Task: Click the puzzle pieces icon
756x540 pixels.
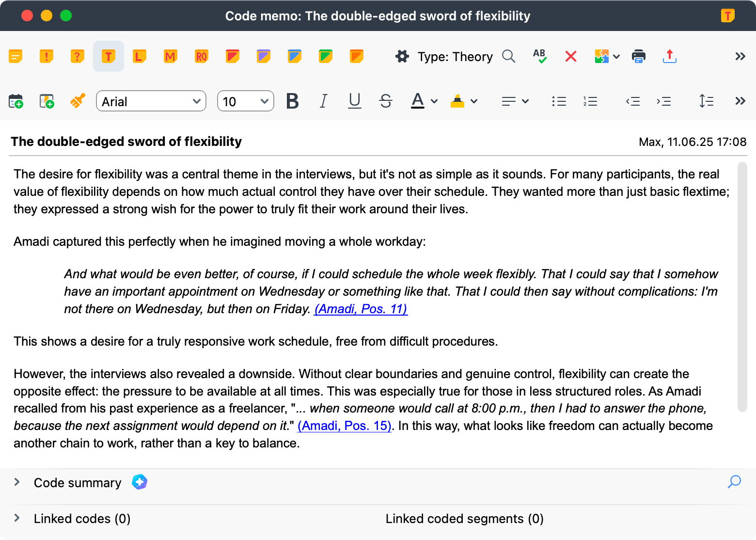Action: tap(601, 57)
